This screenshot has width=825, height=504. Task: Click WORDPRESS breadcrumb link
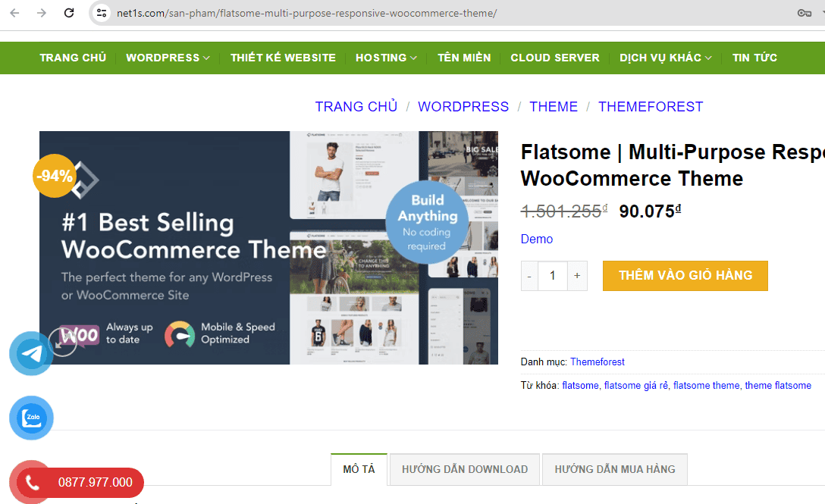click(x=463, y=107)
